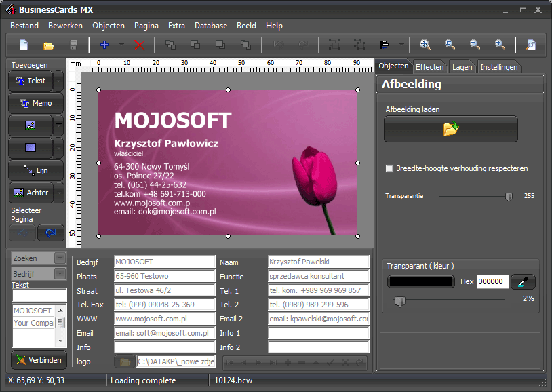
Task: Add a Tekst object
Action: click(31, 81)
